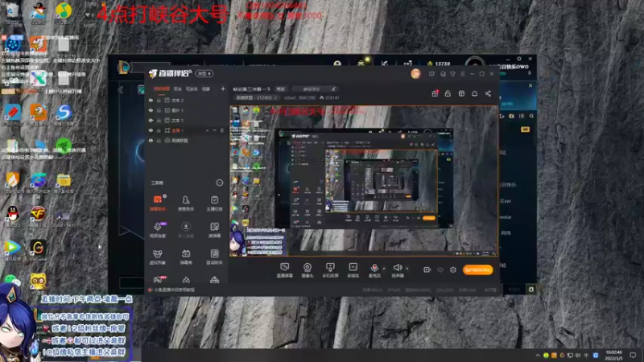
Task: Open the 房管助手 tool
Action: click(186, 203)
